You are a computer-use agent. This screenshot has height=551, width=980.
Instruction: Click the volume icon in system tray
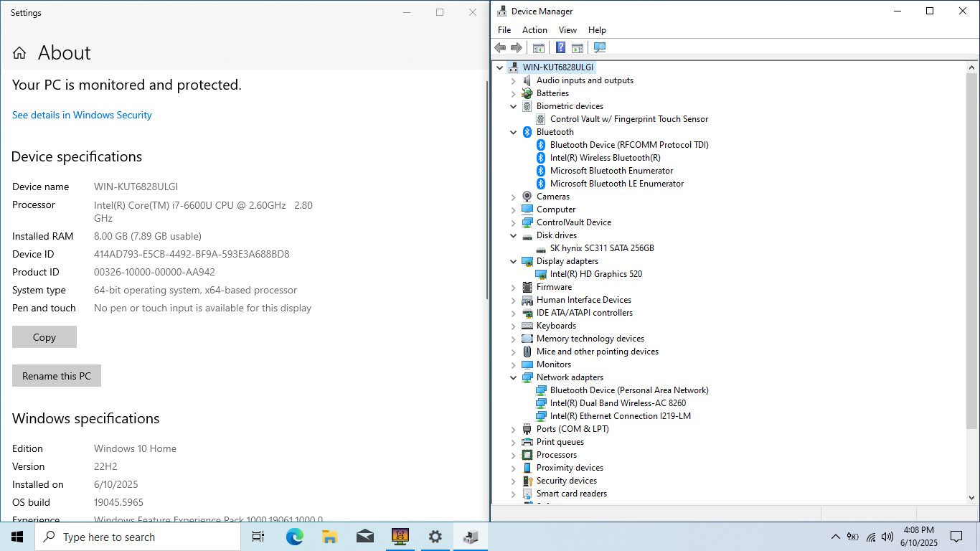(x=887, y=537)
